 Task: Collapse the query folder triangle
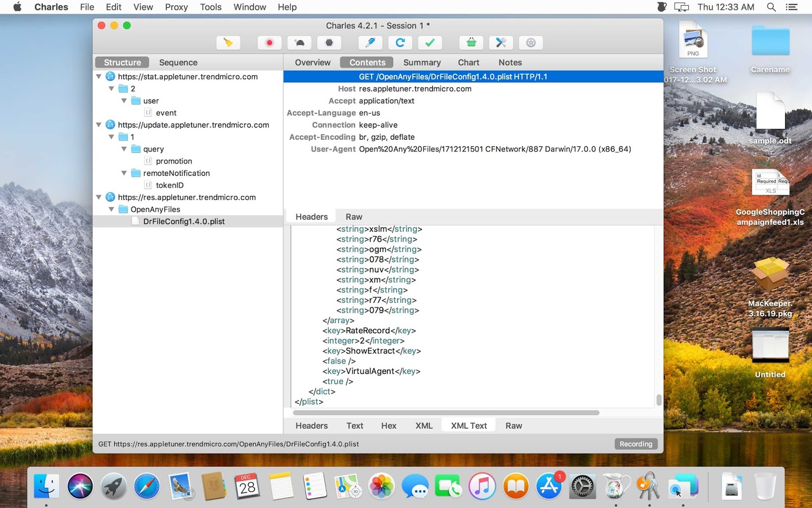(x=124, y=149)
